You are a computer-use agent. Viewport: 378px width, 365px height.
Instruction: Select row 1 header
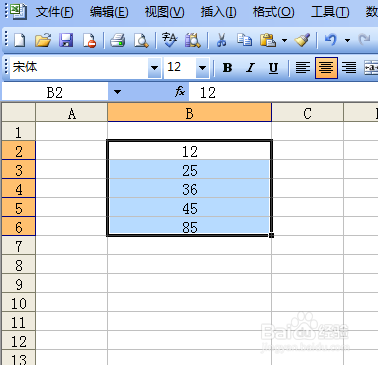coord(19,132)
